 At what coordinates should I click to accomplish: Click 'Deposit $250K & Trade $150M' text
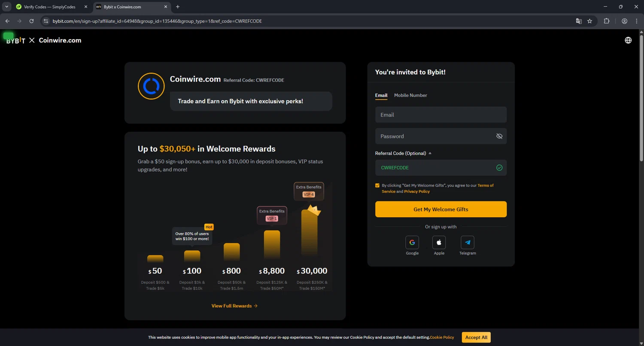coord(312,285)
